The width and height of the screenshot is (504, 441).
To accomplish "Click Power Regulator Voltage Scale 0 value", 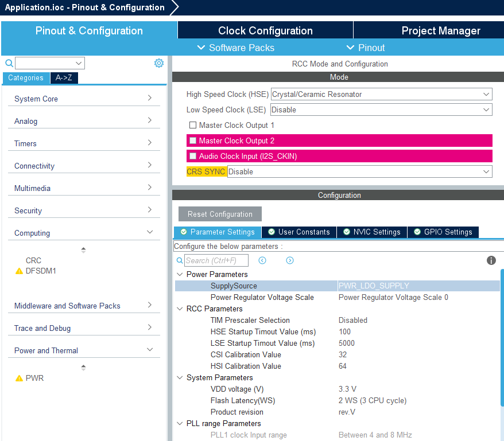I will pos(393,298).
